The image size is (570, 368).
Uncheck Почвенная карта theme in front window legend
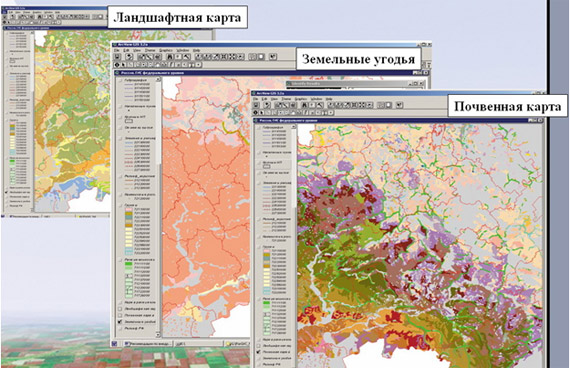pyautogui.click(x=259, y=352)
